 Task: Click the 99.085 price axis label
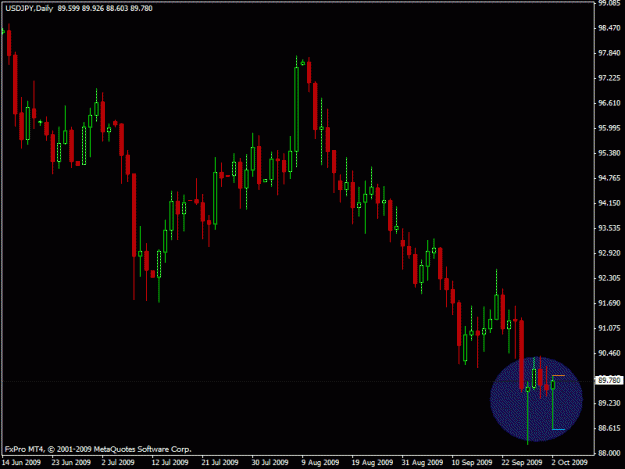click(x=609, y=3)
